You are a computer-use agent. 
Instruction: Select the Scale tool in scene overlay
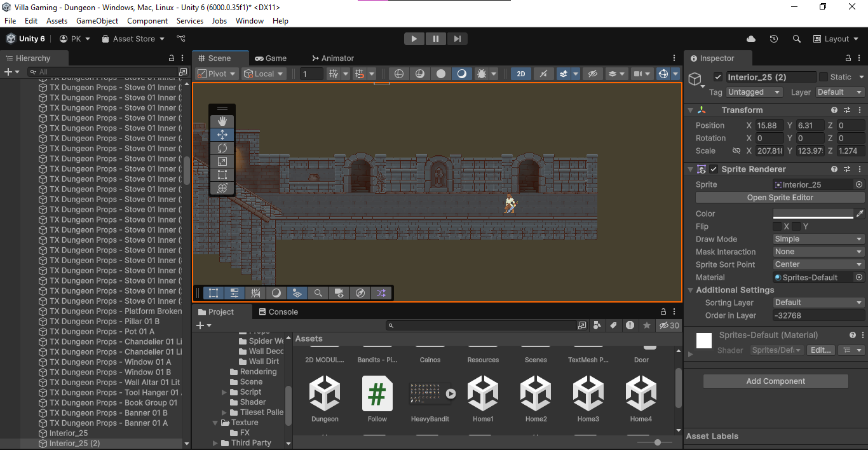[x=222, y=161]
